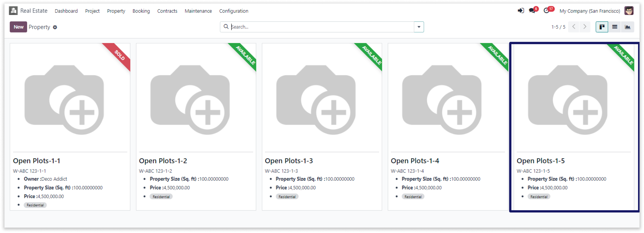Click the code W-ABC 123-1-1
This screenshot has width=644, height=233.
coord(29,171)
